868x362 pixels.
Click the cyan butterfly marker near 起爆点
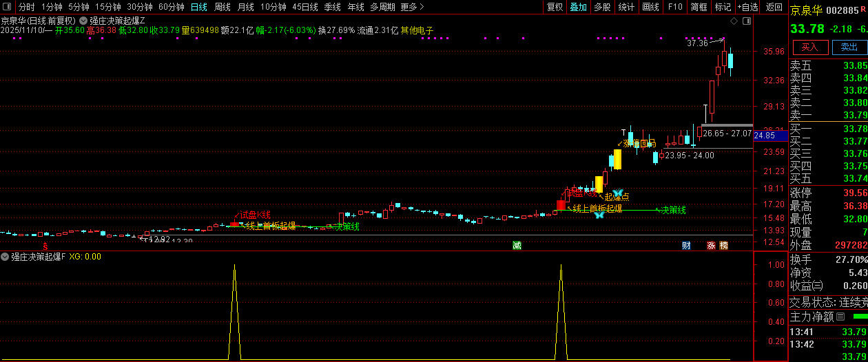618,192
